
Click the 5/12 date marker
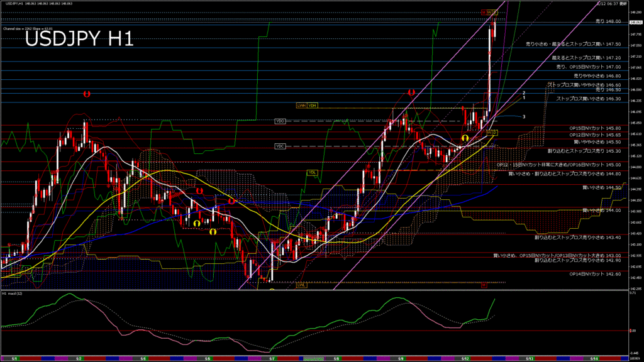tap(465, 359)
